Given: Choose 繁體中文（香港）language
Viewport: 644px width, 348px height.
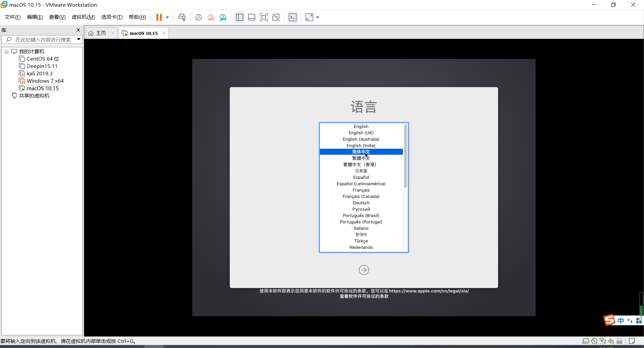Looking at the screenshot, I should pyautogui.click(x=361, y=164).
